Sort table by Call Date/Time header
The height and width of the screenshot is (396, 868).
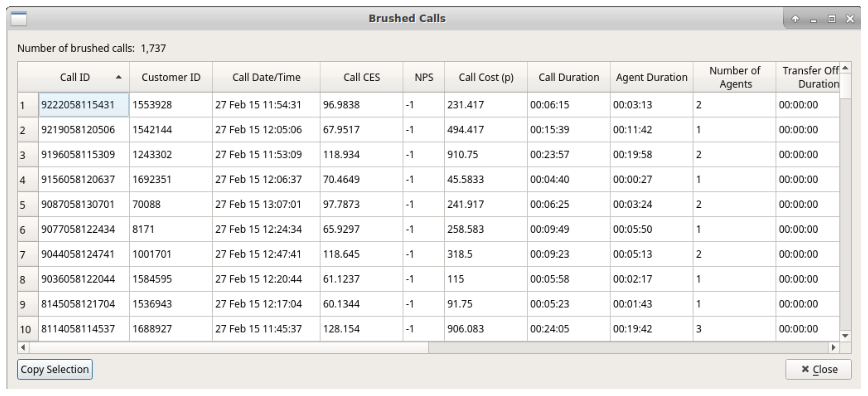coord(266,77)
